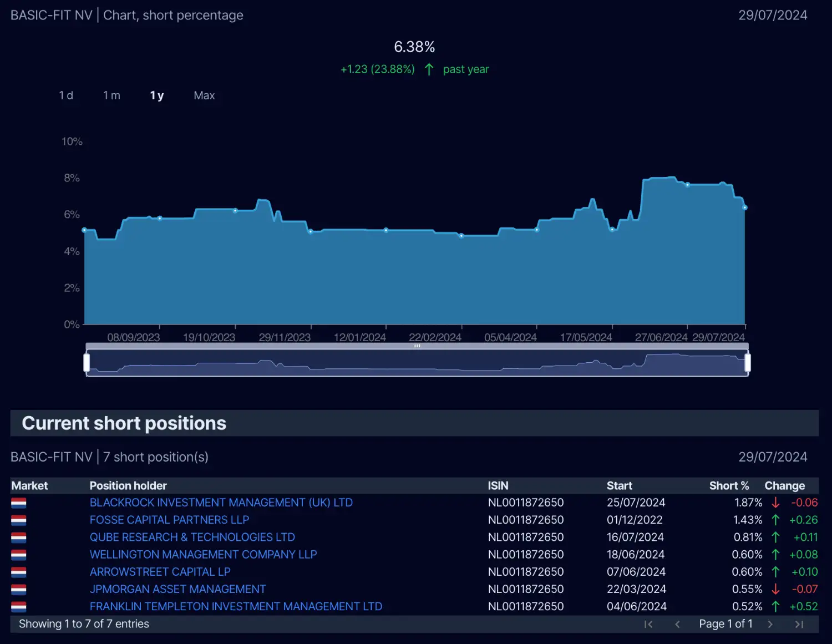Click the 6.38% current short percentage value
The image size is (832, 644).
pos(414,47)
